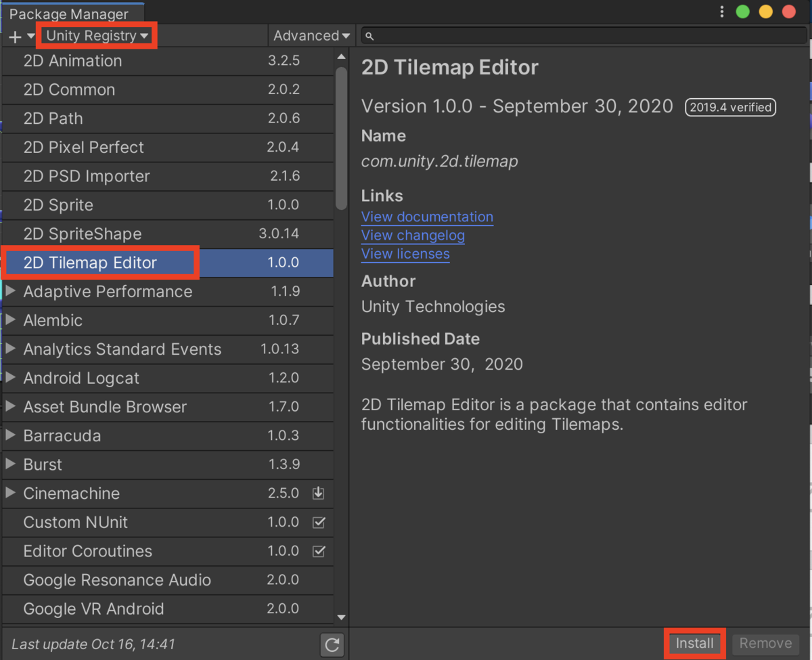Open the three-dot window options menu
This screenshot has width=812, height=660.
click(x=722, y=12)
